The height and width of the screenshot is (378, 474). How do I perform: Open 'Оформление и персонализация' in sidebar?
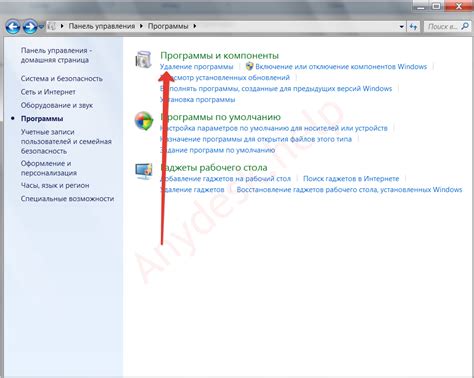pos(49,168)
